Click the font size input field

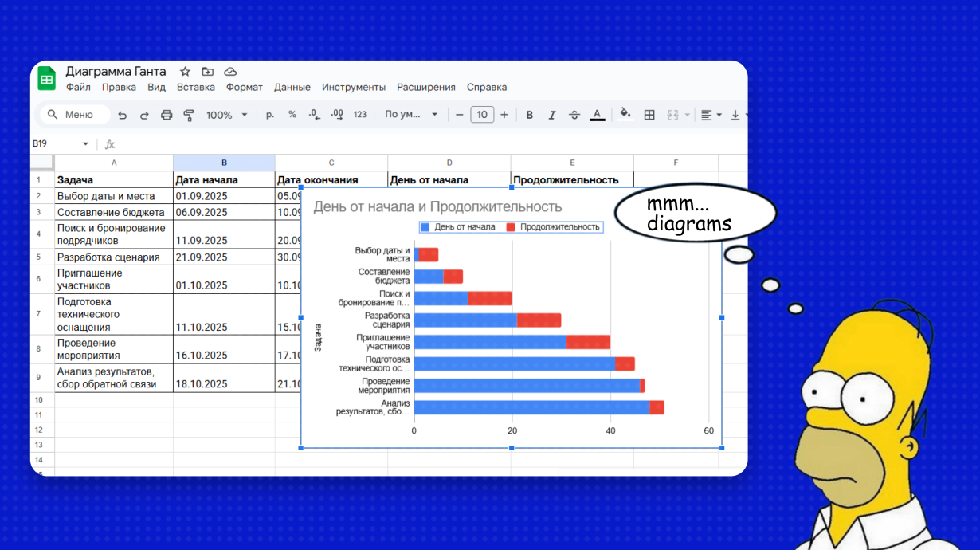tap(481, 115)
